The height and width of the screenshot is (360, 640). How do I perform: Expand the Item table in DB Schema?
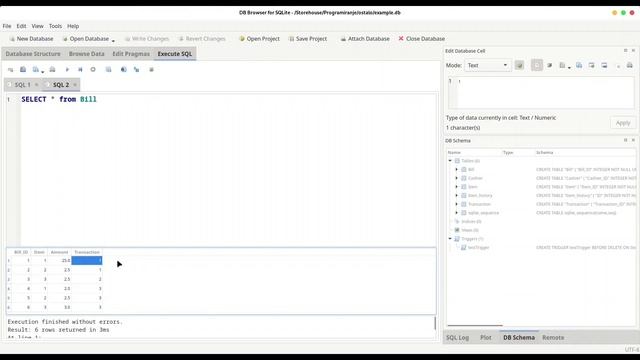(x=457, y=187)
